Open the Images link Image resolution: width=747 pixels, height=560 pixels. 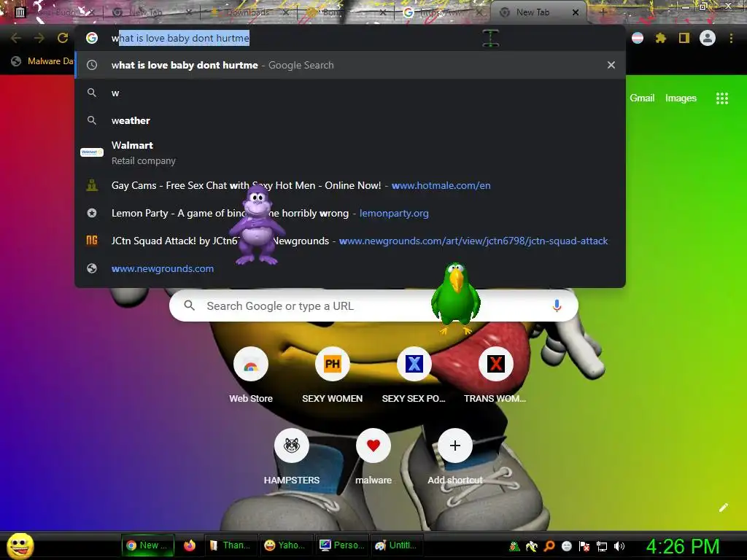coord(681,98)
